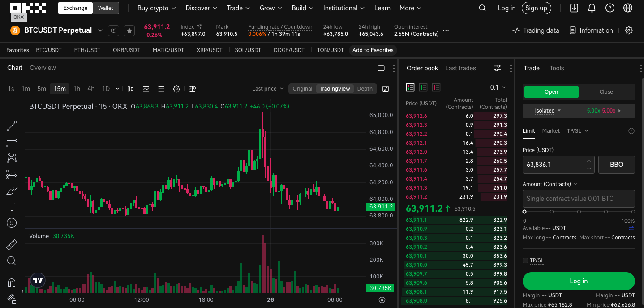Switch the chart to Original view

[x=302, y=89]
